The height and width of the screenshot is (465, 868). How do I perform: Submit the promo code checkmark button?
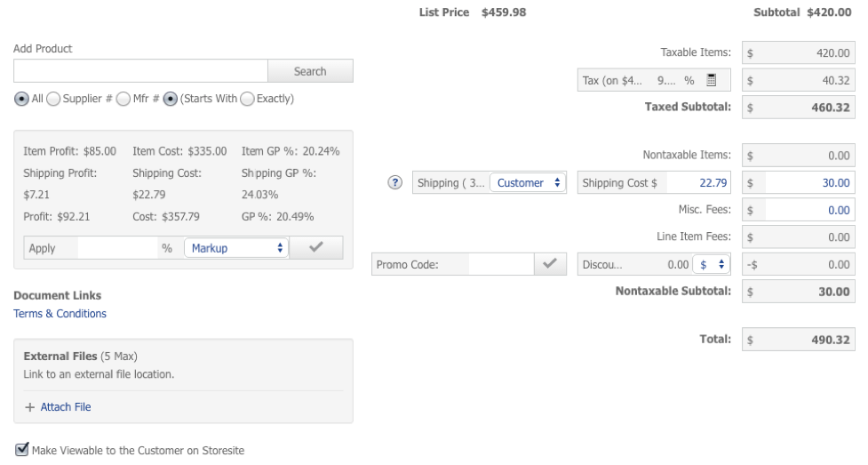click(x=548, y=264)
